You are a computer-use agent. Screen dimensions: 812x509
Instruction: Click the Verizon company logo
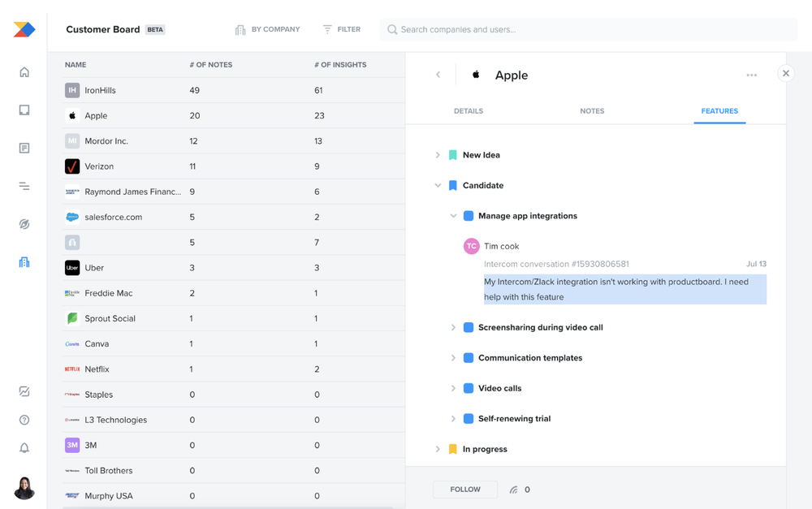tap(72, 166)
